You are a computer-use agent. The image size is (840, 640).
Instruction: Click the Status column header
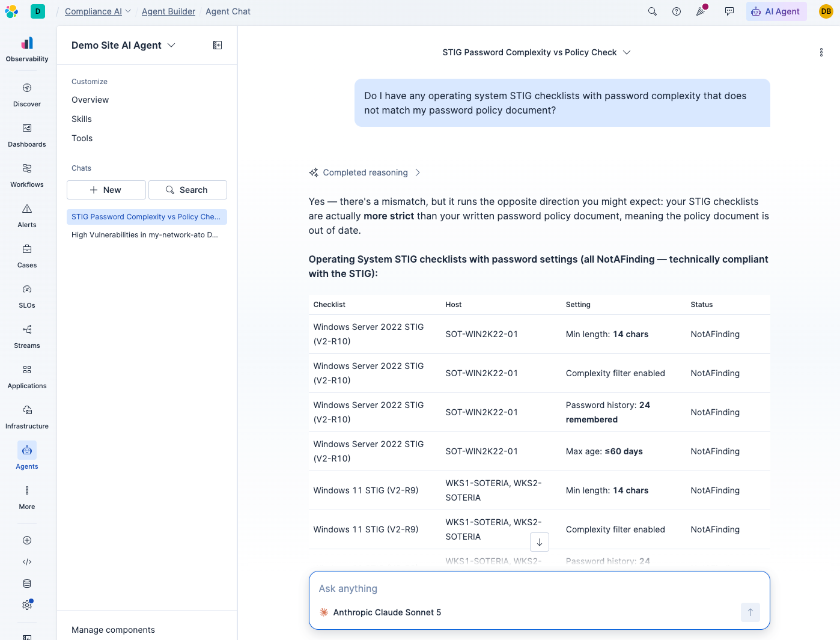(x=701, y=305)
